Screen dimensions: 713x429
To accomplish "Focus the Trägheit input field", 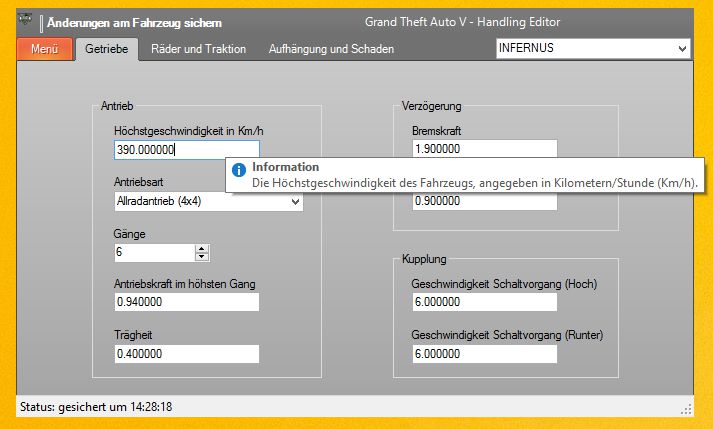I will [186, 354].
